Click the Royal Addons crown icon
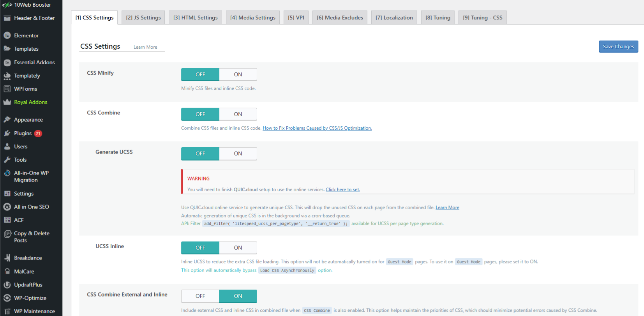 (x=7, y=102)
